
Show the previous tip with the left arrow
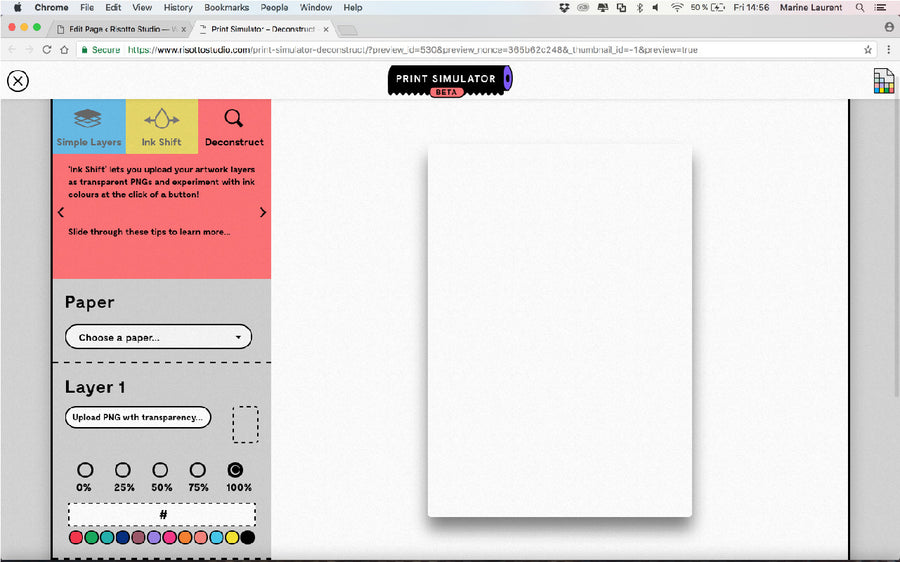[x=61, y=212]
